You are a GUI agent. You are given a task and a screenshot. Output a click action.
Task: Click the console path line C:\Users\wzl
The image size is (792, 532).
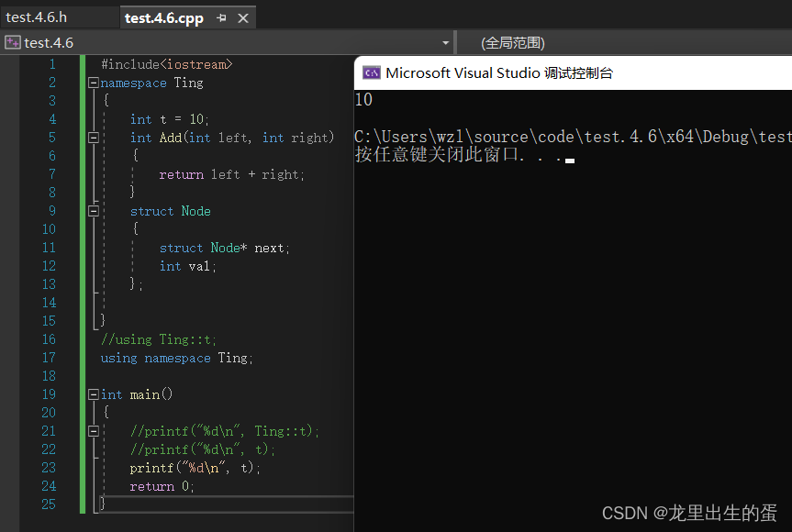(573, 137)
